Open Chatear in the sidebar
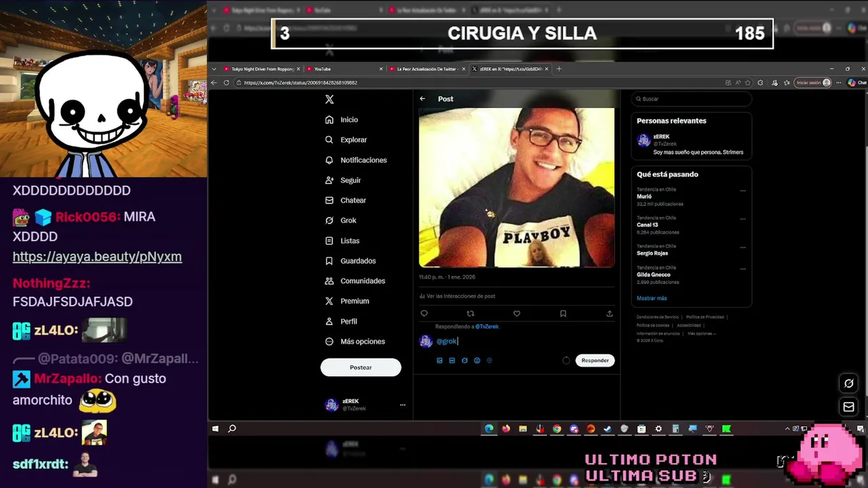The height and width of the screenshot is (488, 868). pos(345,200)
